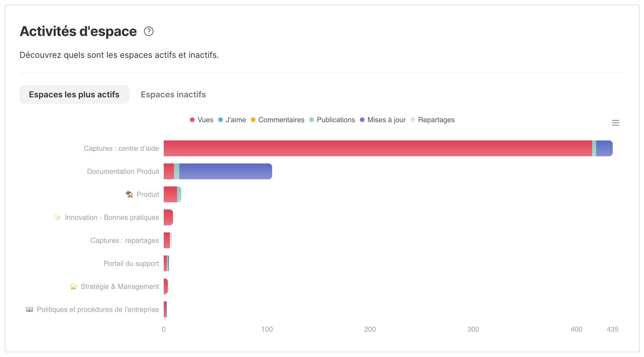Open the chart hamburger menu

[615, 123]
